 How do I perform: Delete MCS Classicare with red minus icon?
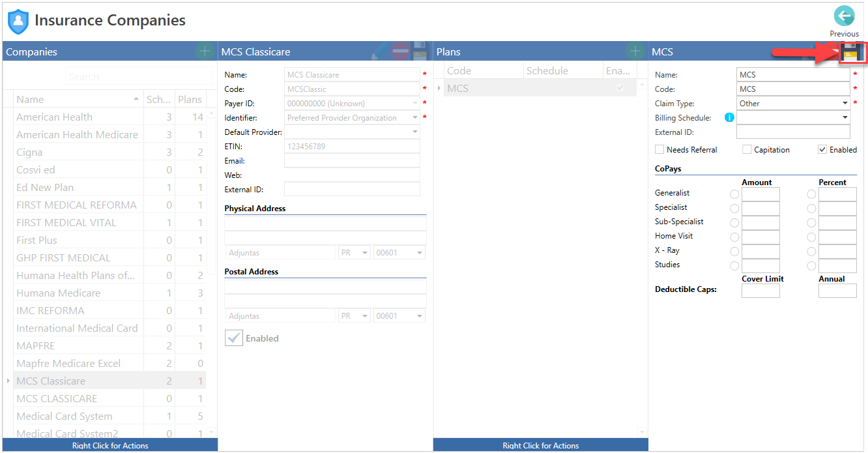400,51
